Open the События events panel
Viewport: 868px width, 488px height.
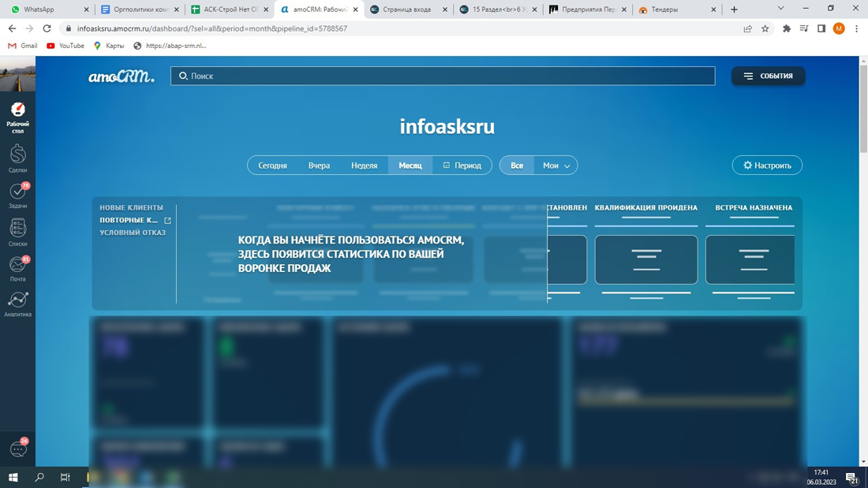coord(768,76)
